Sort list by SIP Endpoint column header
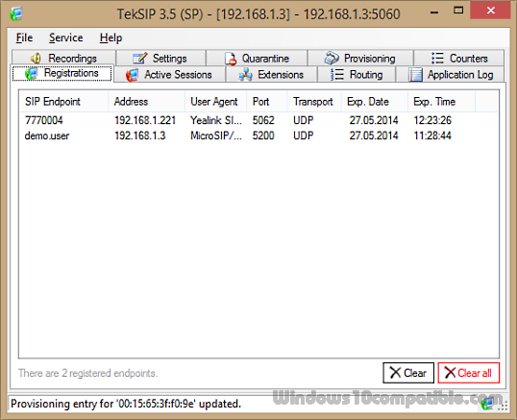Image resolution: width=517 pixels, height=420 pixels. 63,102
